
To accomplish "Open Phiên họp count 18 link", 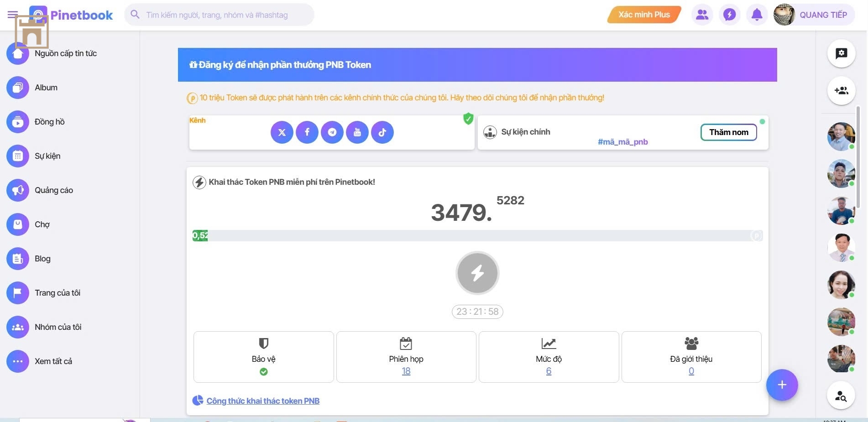I will [x=406, y=371].
